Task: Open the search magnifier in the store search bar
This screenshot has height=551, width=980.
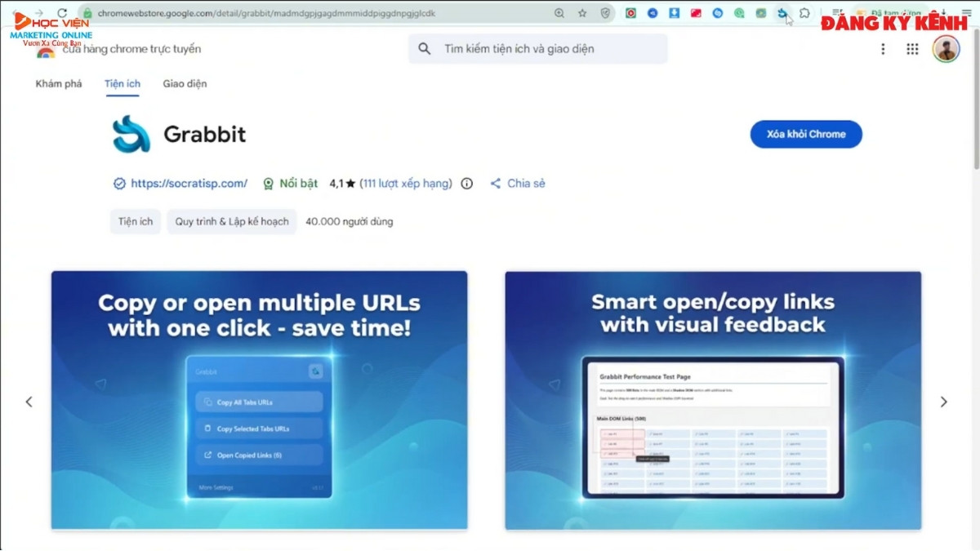Action: (425, 49)
